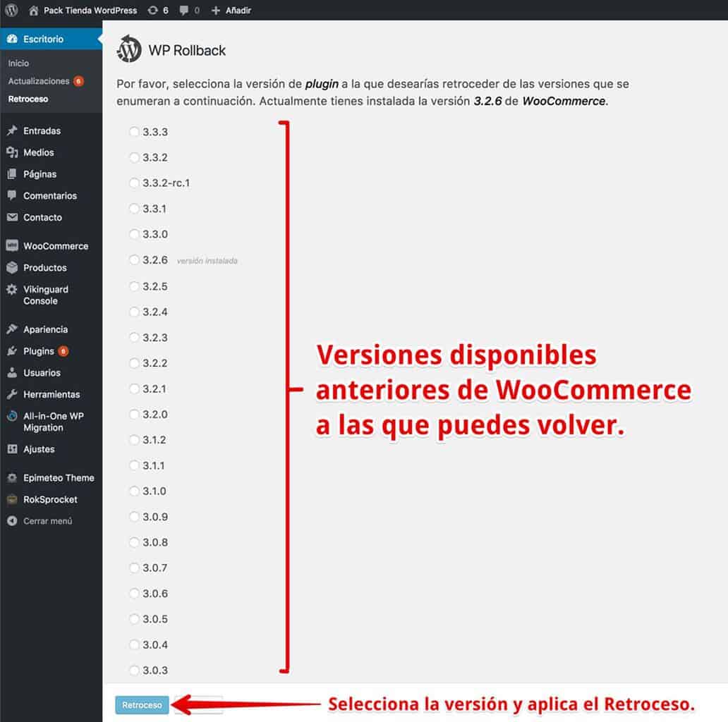Click the 3.0.4 version label
Screen dimensions: 728x722
(155, 644)
